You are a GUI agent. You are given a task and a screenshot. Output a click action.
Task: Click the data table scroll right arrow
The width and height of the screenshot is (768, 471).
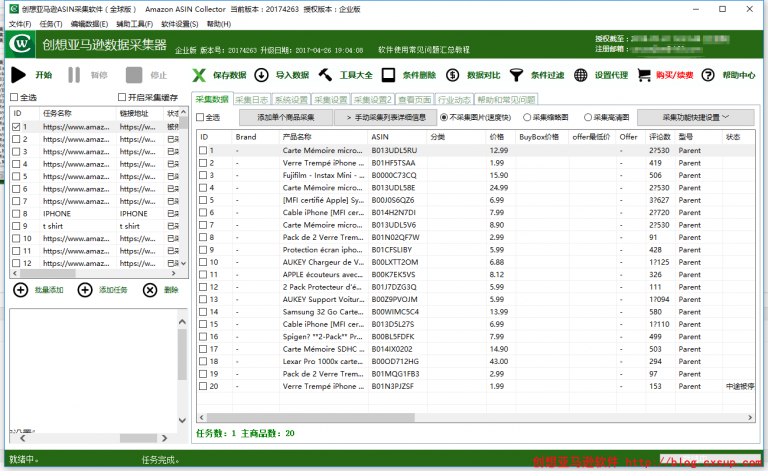tap(750, 418)
